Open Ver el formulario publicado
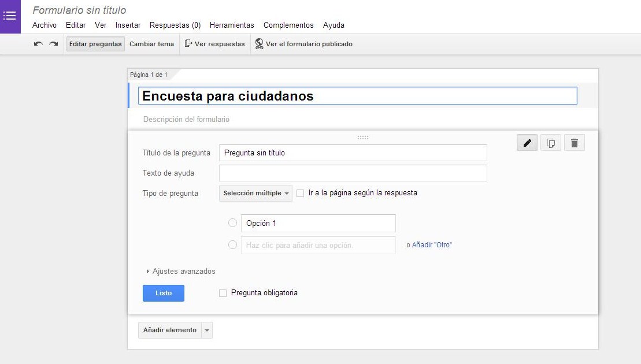 pyautogui.click(x=303, y=44)
